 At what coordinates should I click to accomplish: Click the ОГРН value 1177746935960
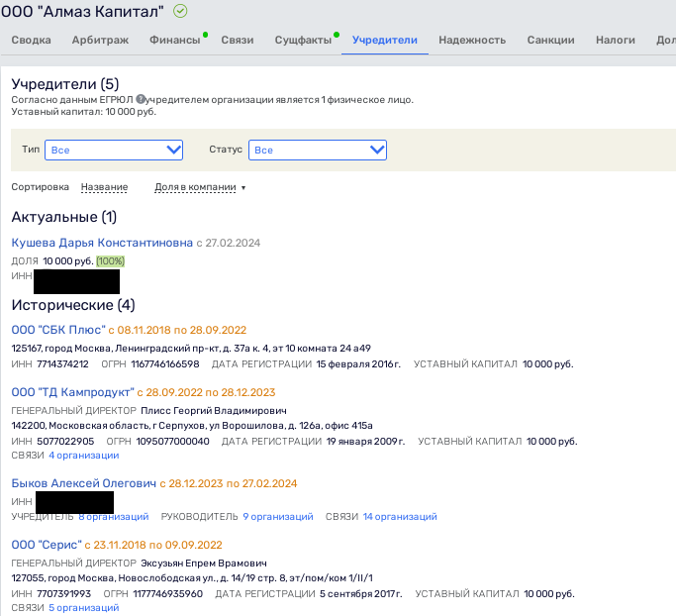click(x=167, y=594)
